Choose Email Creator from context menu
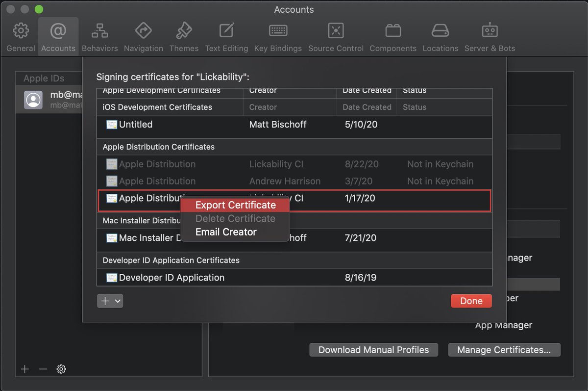The image size is (588, 391). (235, 232)
